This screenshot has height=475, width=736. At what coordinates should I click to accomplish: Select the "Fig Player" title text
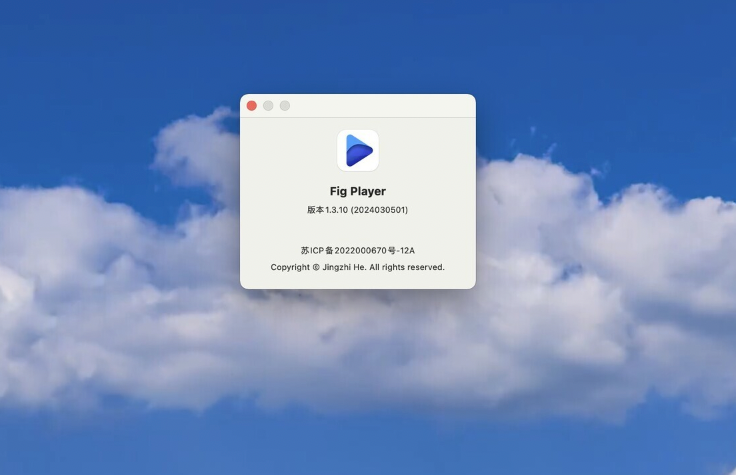[358, 192]
